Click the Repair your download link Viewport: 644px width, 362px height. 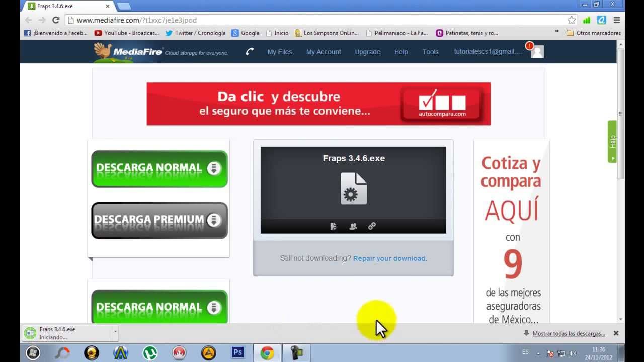[x=390, y=258]
